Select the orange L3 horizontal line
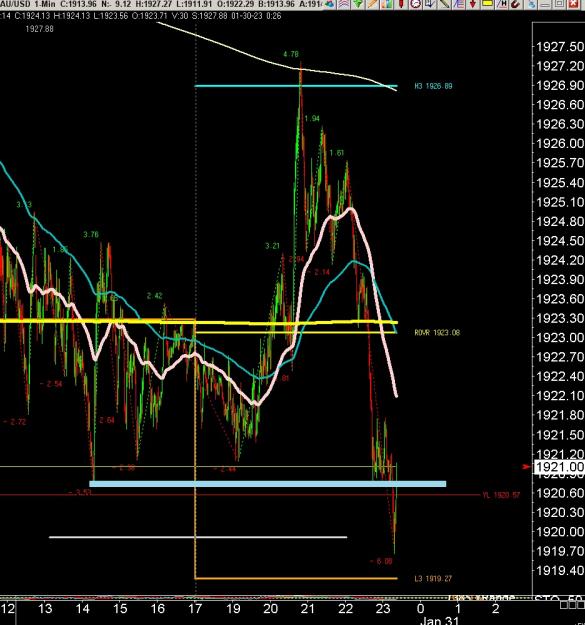 tap(296, 578)
